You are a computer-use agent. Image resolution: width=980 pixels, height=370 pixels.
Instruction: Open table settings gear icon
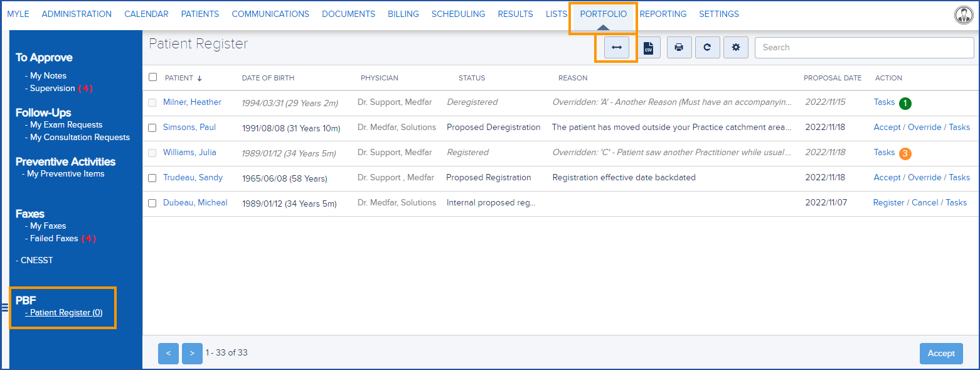click(735, 48)
